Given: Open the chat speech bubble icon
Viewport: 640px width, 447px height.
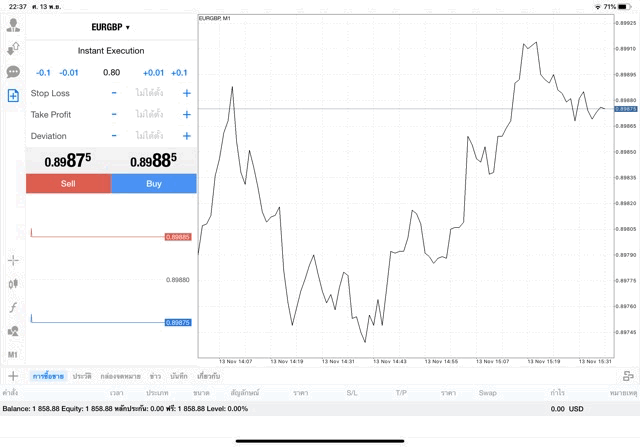Looking at the screenshot, I should pos(13,72).
